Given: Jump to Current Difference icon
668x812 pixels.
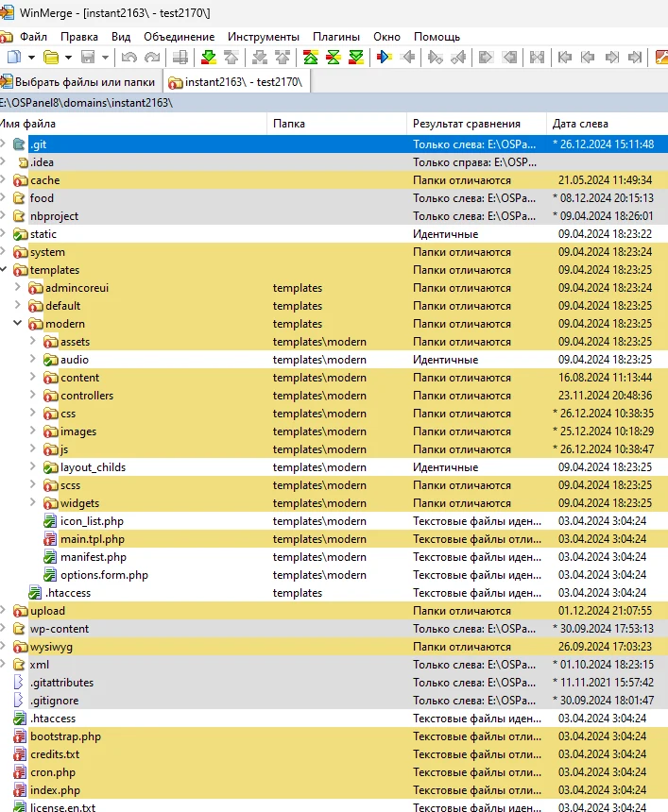Looking at the screenshot, I should point(334,57).
